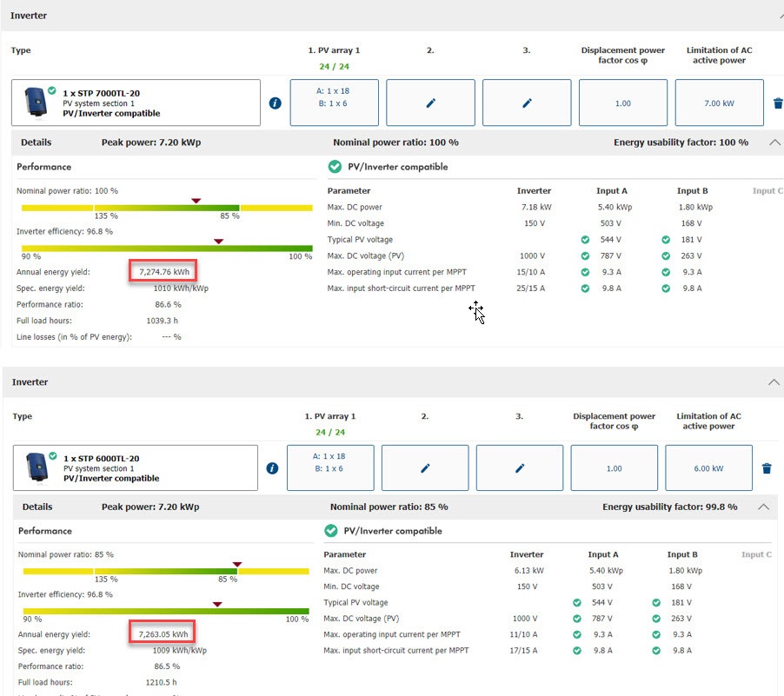784x696 pixels.
Task: Edit PV array slot 3 of STP 6000TL-20
Action: point(520,468)
